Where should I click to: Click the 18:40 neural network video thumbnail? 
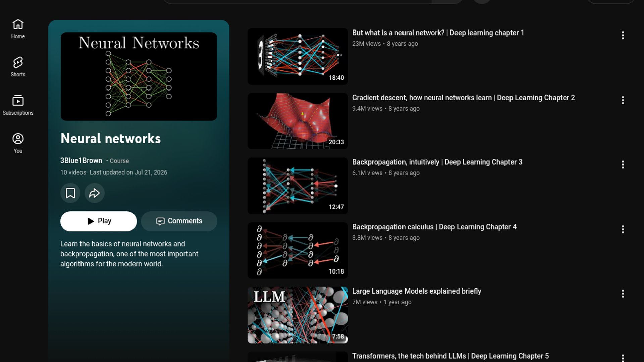tap(298, 56)
